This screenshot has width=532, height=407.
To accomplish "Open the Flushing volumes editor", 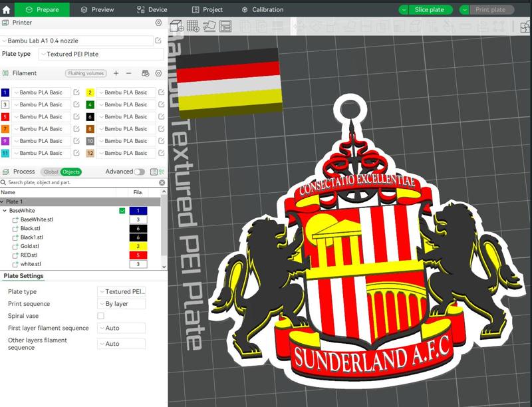I will click(85, 72).
